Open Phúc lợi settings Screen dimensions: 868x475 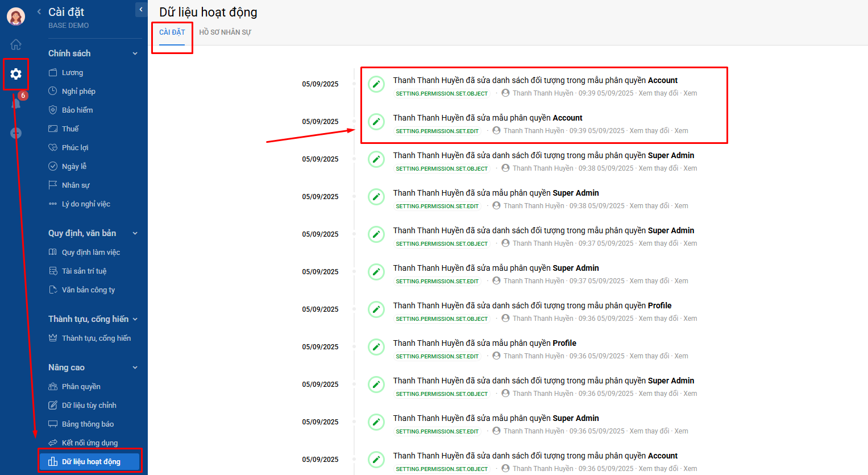[75, 147]
